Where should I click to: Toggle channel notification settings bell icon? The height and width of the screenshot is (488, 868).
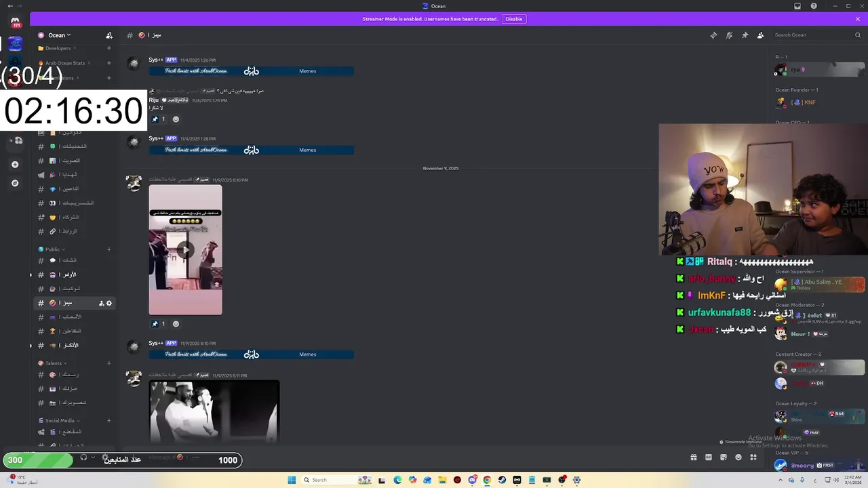[729, 35]
